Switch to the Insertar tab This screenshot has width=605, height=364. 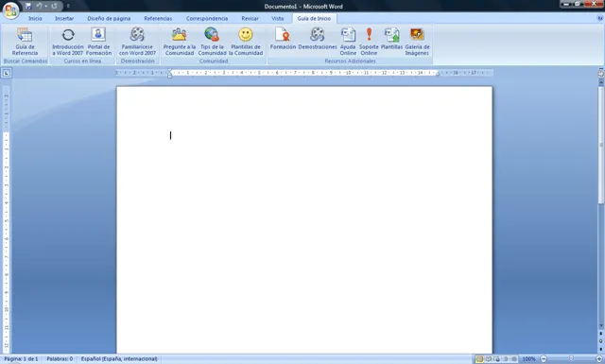click(64, 19)
